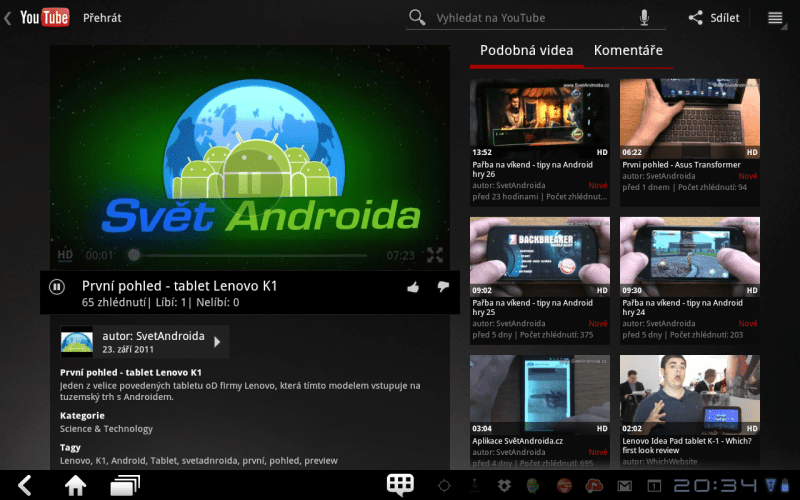Screen dimensions: 800x500
Task: Click the video progress slider handle
Action: click(x=134, y=255)
